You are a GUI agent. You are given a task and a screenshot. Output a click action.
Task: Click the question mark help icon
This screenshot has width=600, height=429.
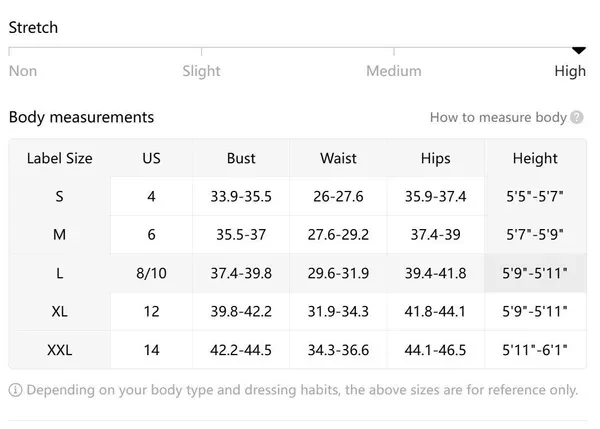[x=577, y=118]
